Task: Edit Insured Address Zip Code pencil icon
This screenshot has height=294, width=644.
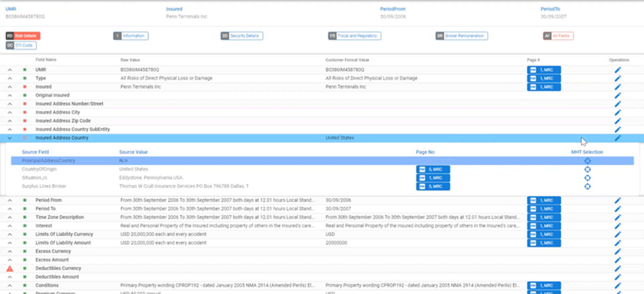Action: click(618, 121)
